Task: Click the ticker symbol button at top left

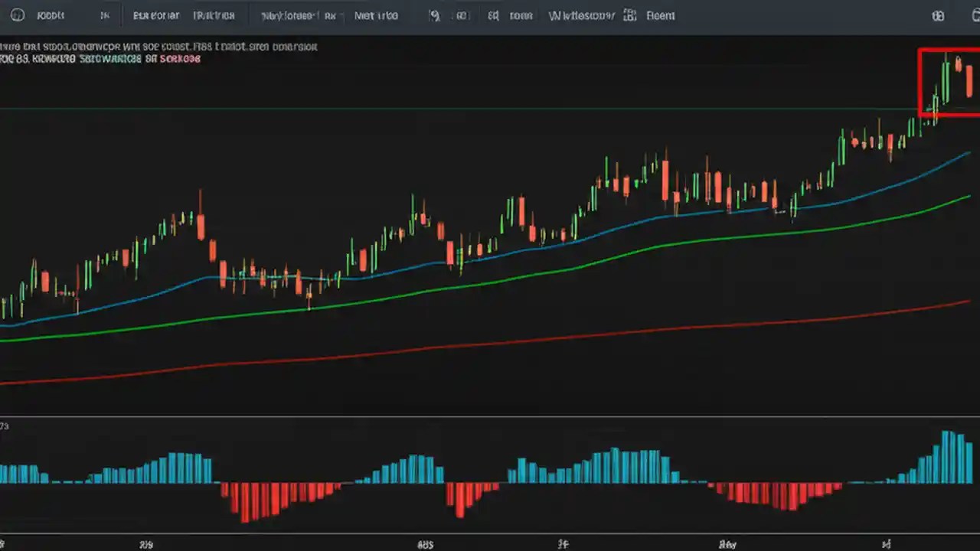Action: (x=50, y=15)
